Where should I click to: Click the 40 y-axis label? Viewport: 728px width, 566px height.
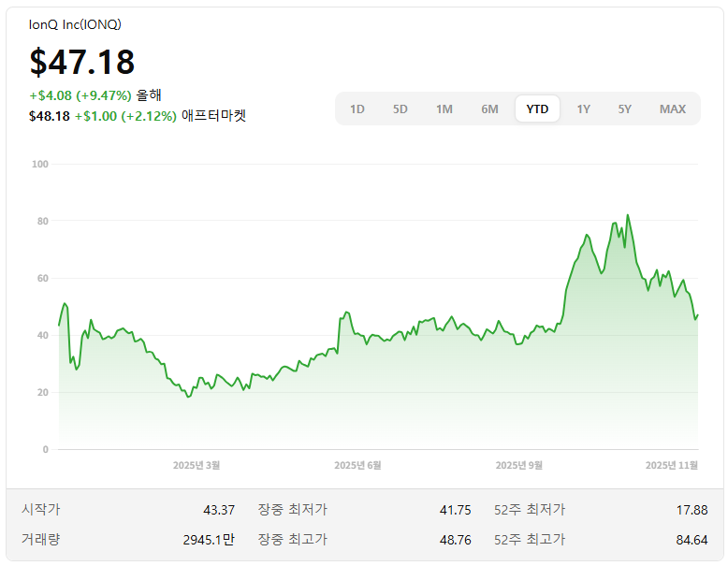tap(43, 335)
